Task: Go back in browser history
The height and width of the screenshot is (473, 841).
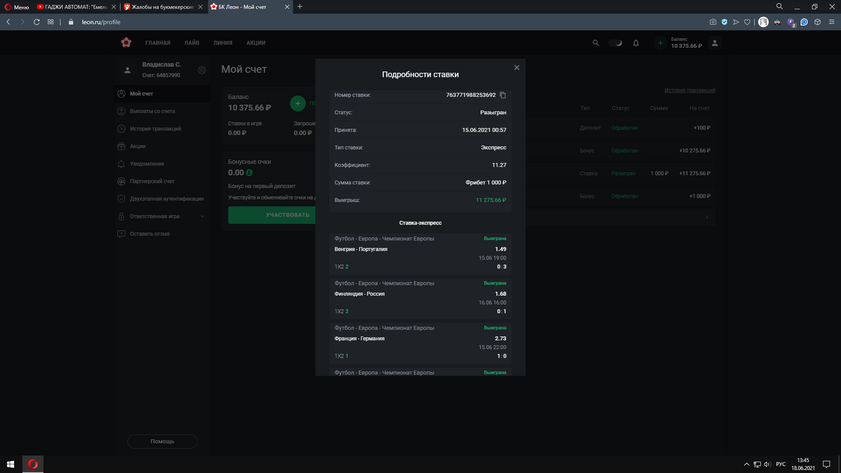Action: pos(9,22)
